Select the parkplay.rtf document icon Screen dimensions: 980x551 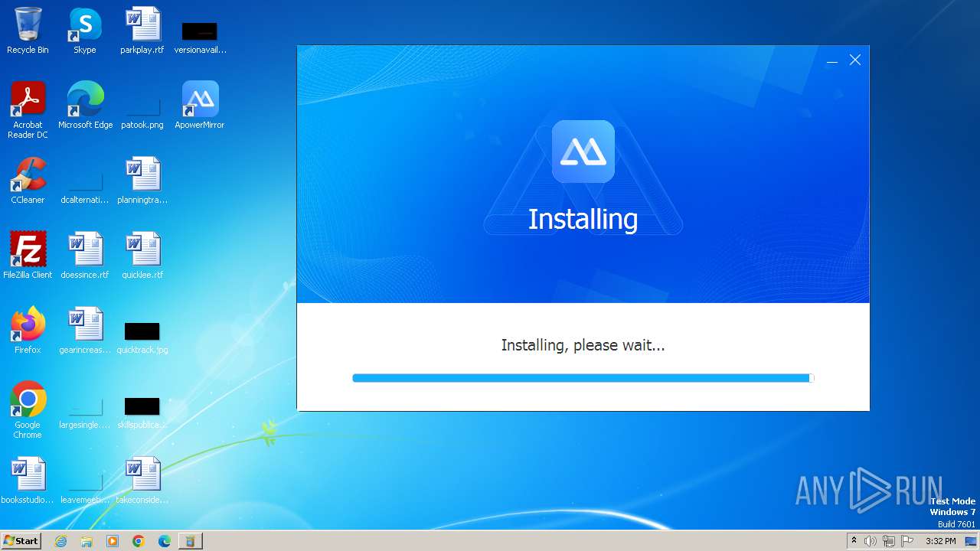(142, 31)
